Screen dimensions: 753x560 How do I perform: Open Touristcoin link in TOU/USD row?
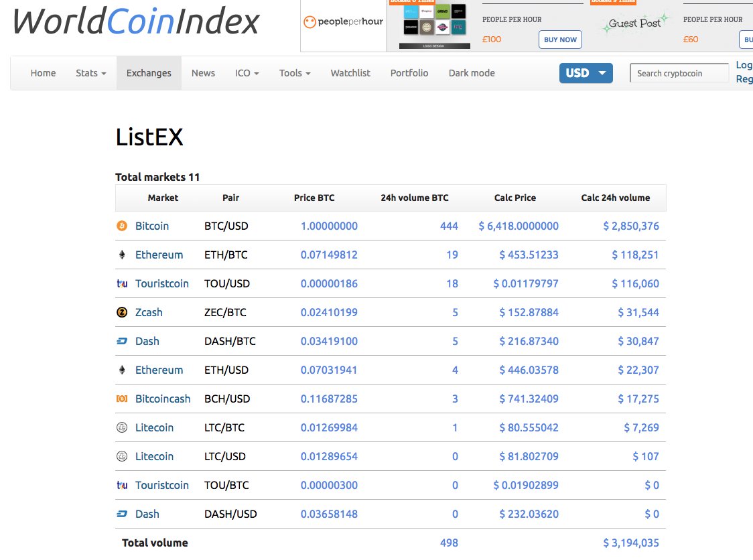click(162, 283)
